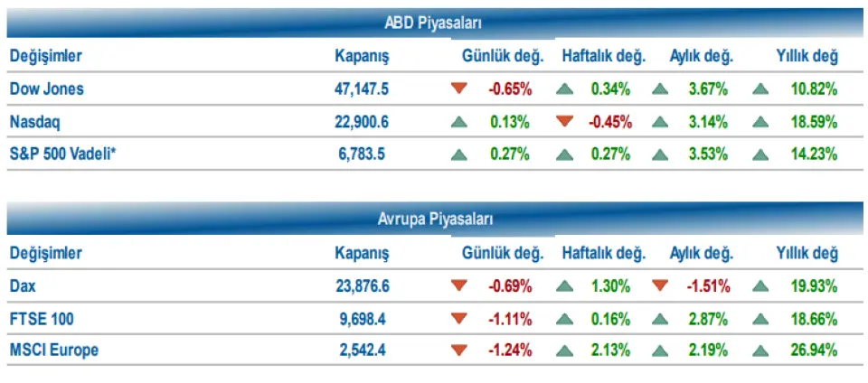The image size is (868, 383).
Task: Click Dow Jones daily red down arrow
Action: [459, 89]
